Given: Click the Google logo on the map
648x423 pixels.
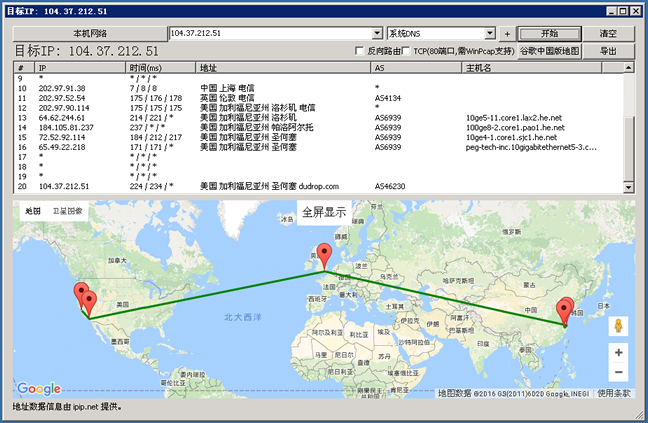Looking at the screenshot, I should tap(38, 389).
